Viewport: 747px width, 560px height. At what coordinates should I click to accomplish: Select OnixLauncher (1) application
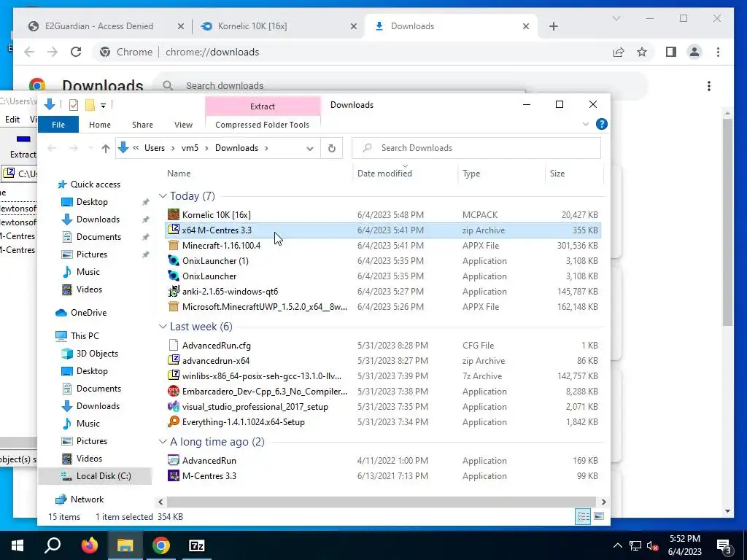[215, 260]
